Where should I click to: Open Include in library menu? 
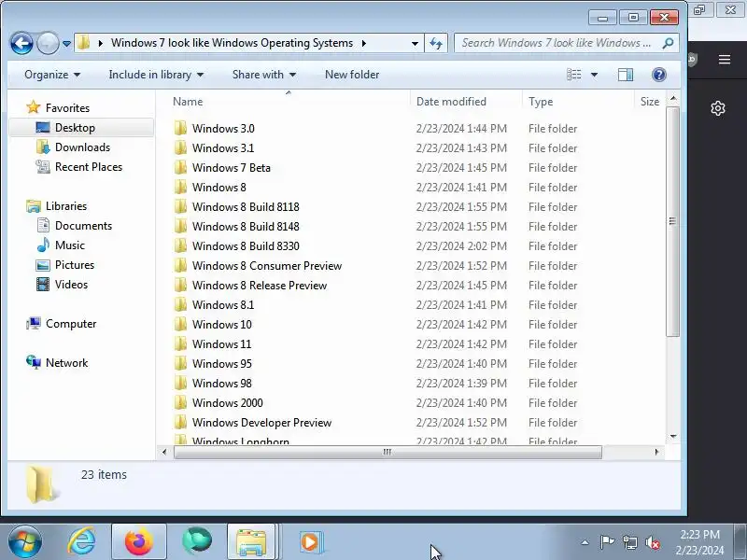pyautogui.click(x=156, y=75)
